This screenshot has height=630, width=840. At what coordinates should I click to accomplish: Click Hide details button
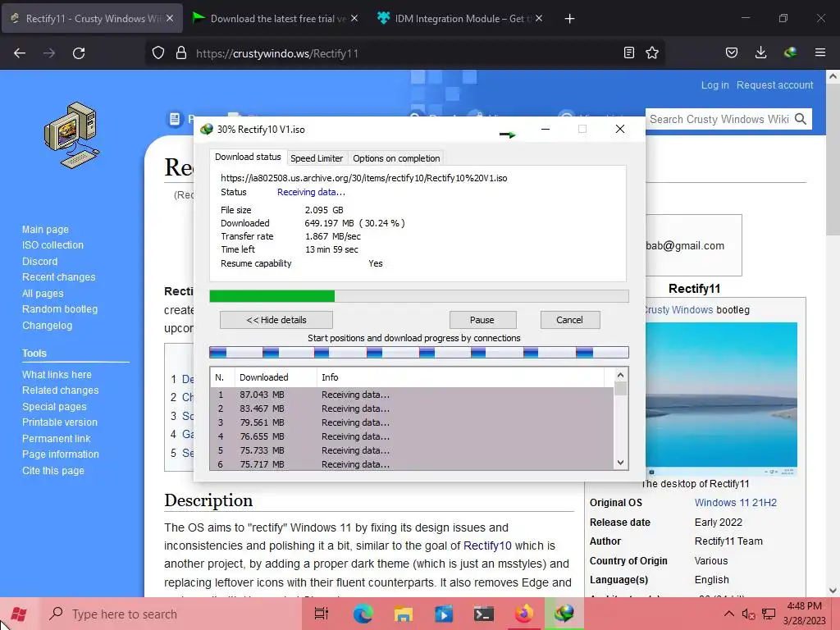click(x=276, y=320)
